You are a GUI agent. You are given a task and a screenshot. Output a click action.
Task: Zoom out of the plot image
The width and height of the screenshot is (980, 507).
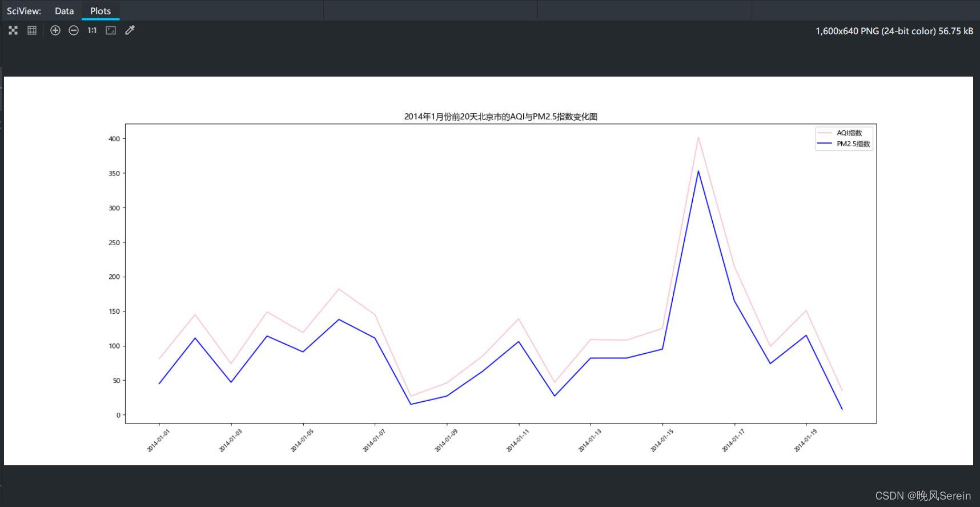pos(74,30)
